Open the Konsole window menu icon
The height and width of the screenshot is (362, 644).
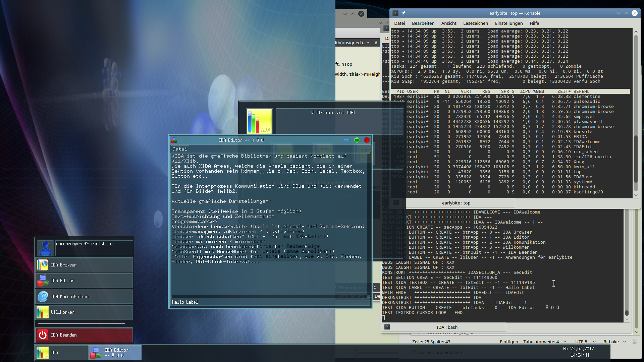(x=395, y=13)
